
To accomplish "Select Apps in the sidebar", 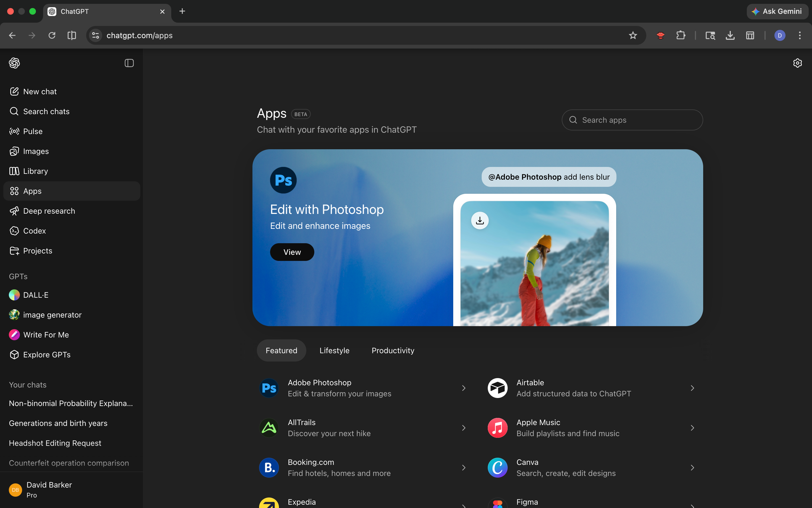I will pos(72,191).
